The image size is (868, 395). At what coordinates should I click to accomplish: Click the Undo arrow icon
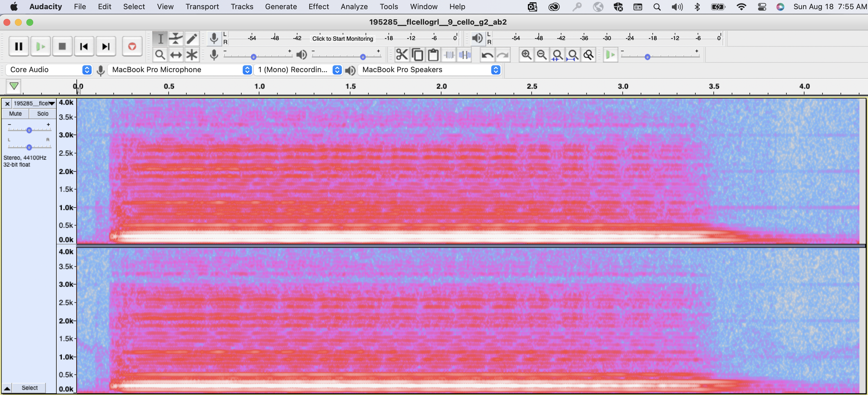(x=487, y=55)
